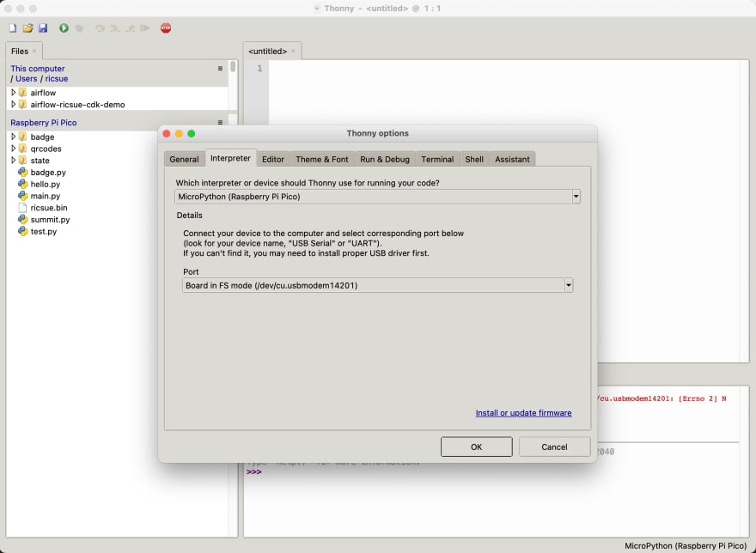
Task: Click MicroPython (Raspberry Pi Pico) in status bar
Action: click(x=686, y=546)
